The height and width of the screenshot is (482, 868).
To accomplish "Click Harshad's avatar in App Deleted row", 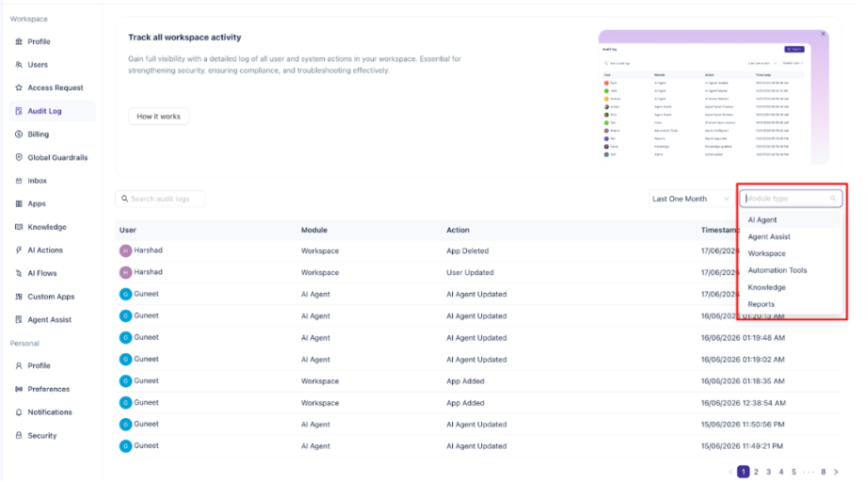I will (125, 250).
